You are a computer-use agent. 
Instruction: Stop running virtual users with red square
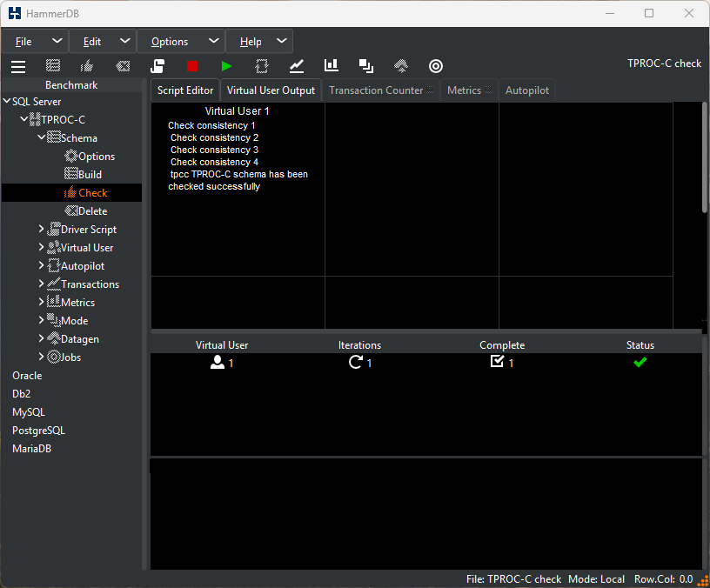(192, 66)
